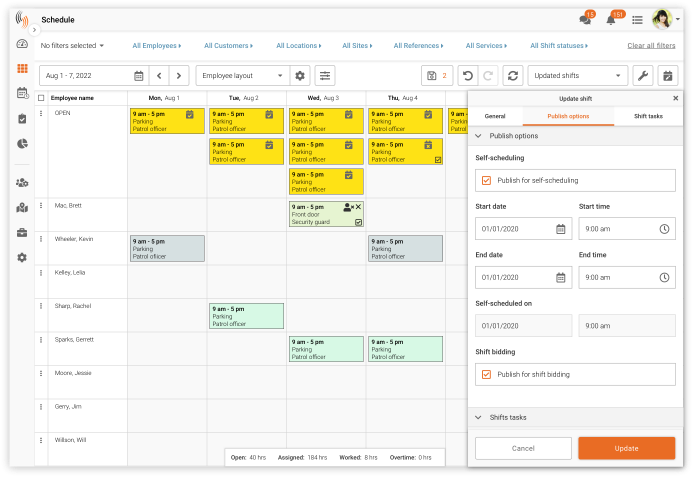Open the settings gear in sidebar

click(x=22, y=257)
